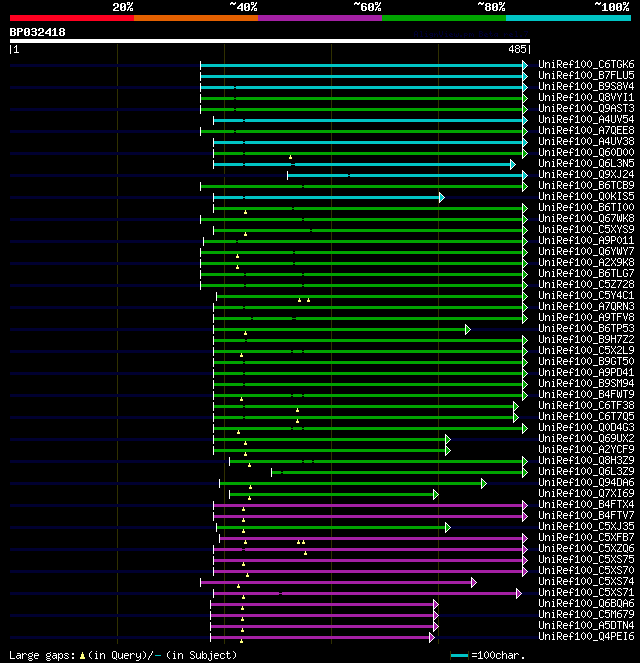Open the UniRef100_A2X9K8 entry
Screen dimensions: 640x663
pyautogui.click(x=586, y=262)
